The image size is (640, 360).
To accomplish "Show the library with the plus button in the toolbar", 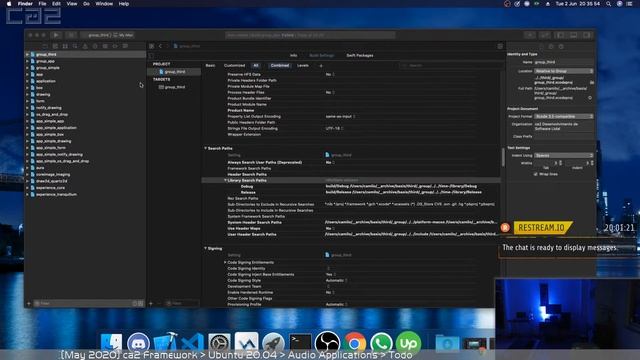I will 530,35.
